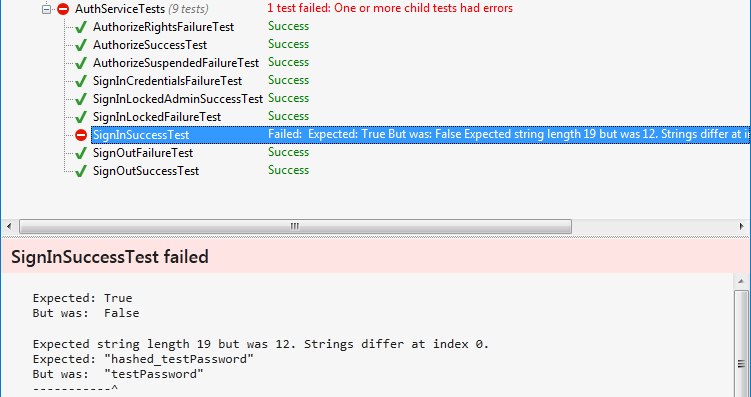Viewport: 751px width, 397px height.
Task: Click the red failed icon of SignInSuccessTest
Action: [x=81, y=135]
